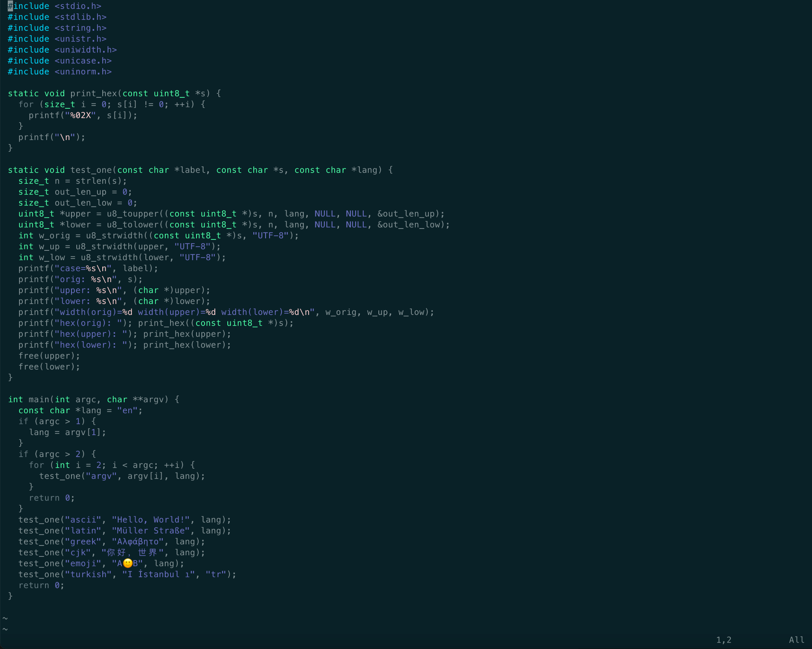Click the emoji smiley in "A🙂B" string
This screenshot has width=812, height=649.
tap(127, 563)
